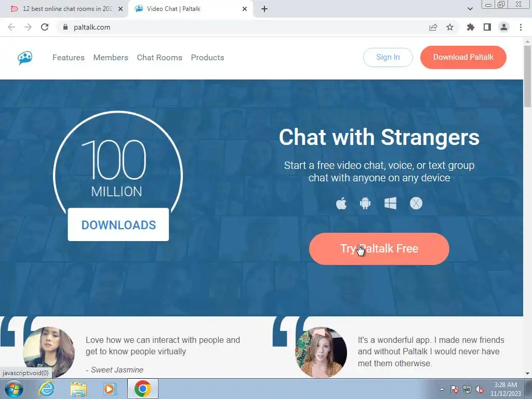Screen dimensions: 532x399
Task: Open the Windows Start button
Action: 14,389
